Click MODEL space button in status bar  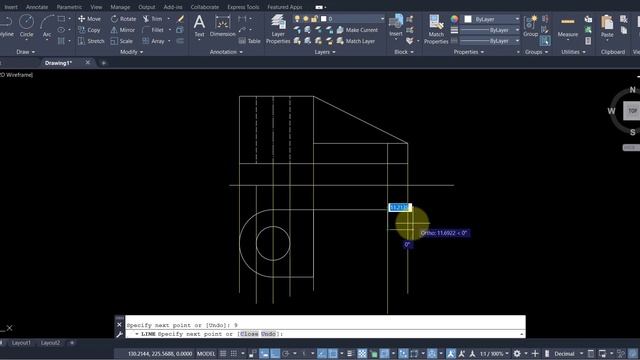(x=206, y=353)
